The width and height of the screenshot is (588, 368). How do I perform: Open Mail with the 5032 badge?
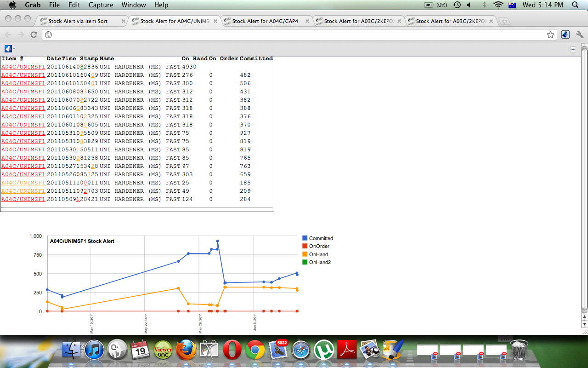(x=278, y=350)
